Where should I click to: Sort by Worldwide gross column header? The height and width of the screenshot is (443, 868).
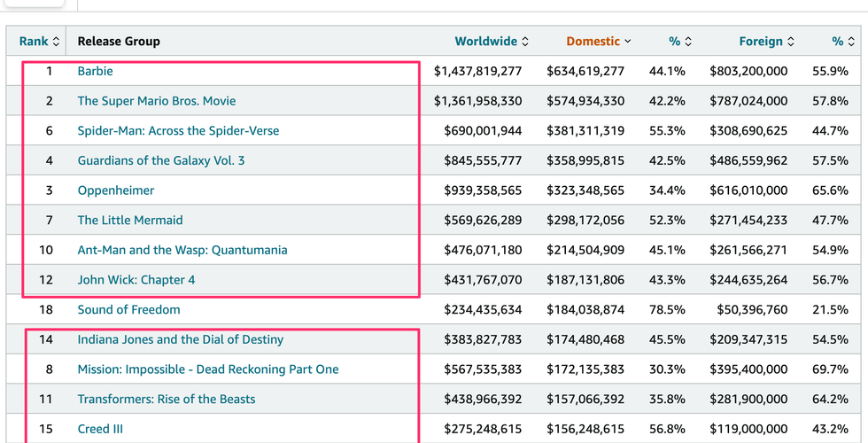[x=492, y=42]
